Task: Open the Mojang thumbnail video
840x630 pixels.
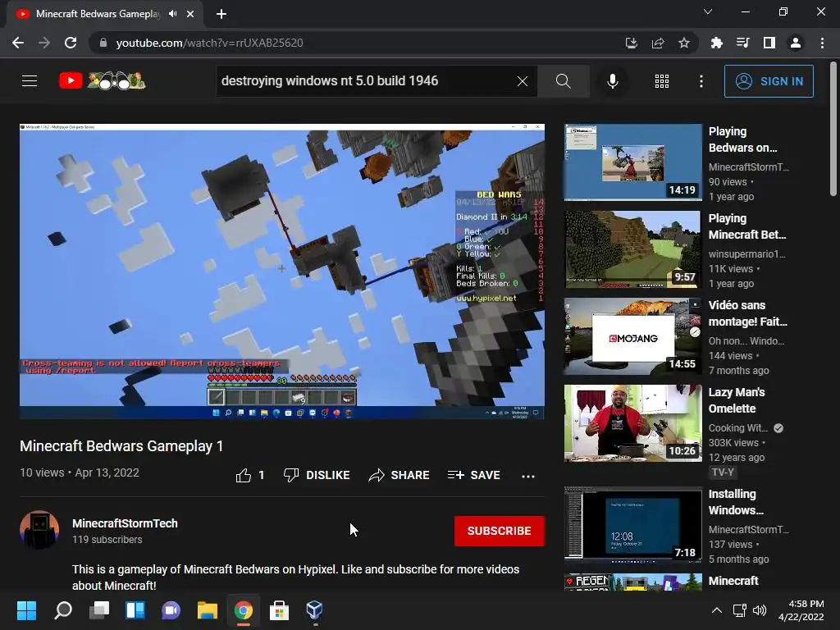Action: [x=633, y=336]
